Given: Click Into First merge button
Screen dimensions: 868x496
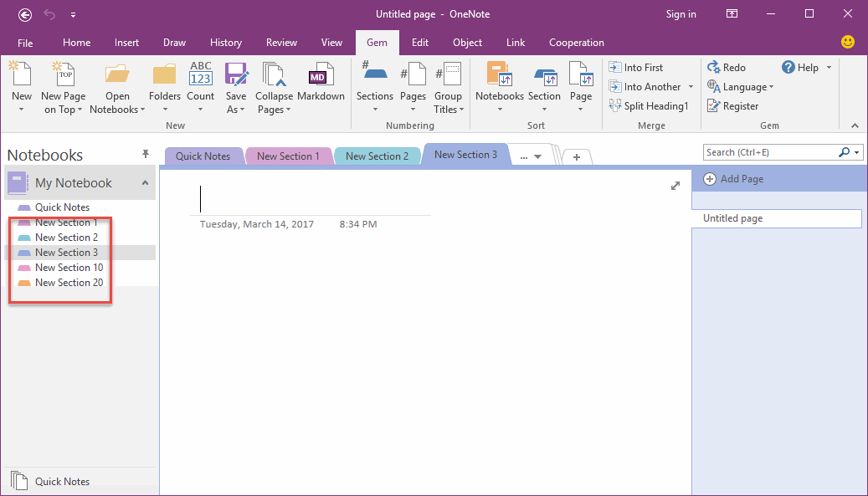Looking at the screenshot, I should (x=635, y=68).
